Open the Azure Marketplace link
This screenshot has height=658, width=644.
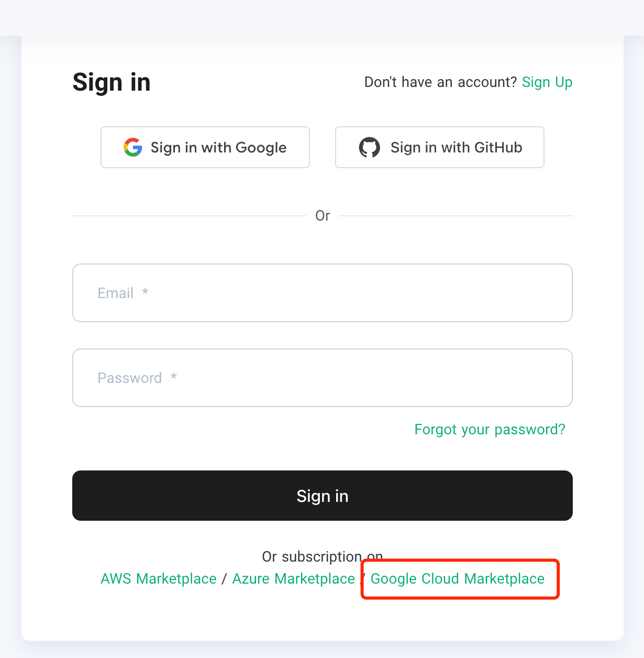point(293,578)
